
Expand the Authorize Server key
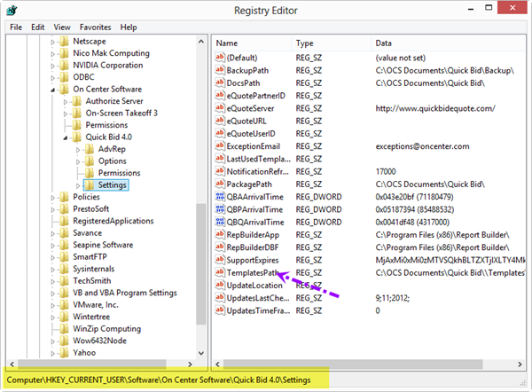pyautogui.click(x=66, y=101)
